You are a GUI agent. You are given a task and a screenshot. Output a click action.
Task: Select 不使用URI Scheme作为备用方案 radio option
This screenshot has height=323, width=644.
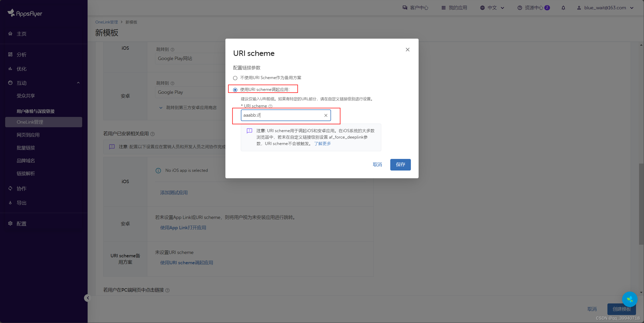tap(235, 78)
